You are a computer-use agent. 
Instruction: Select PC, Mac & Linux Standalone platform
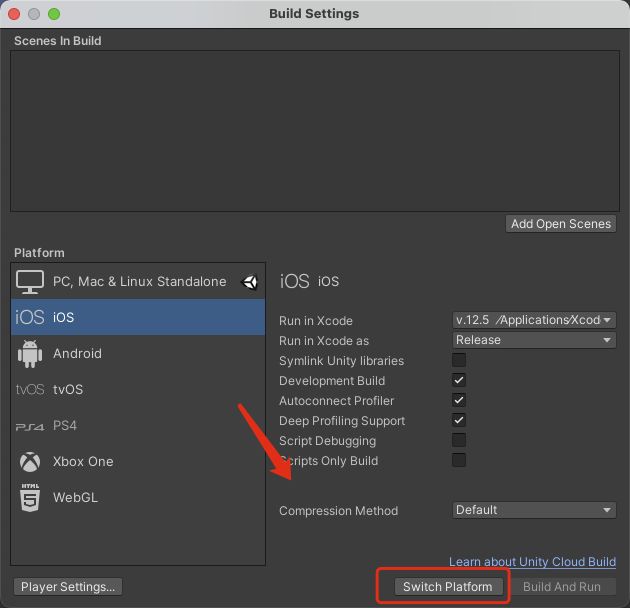(x=138, y=281)
